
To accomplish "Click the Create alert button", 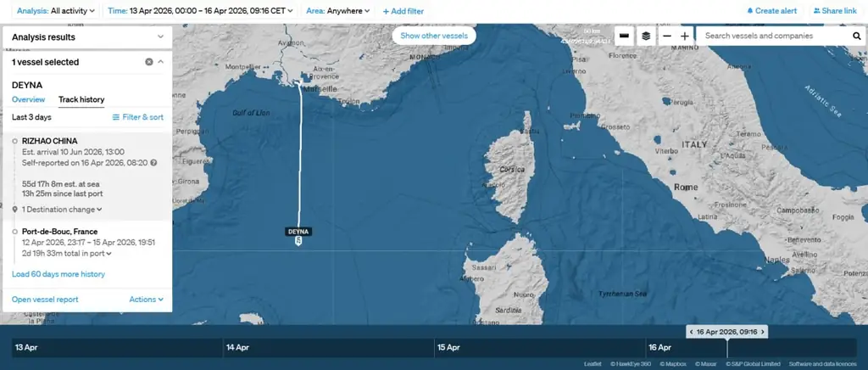I will point(771,11).
